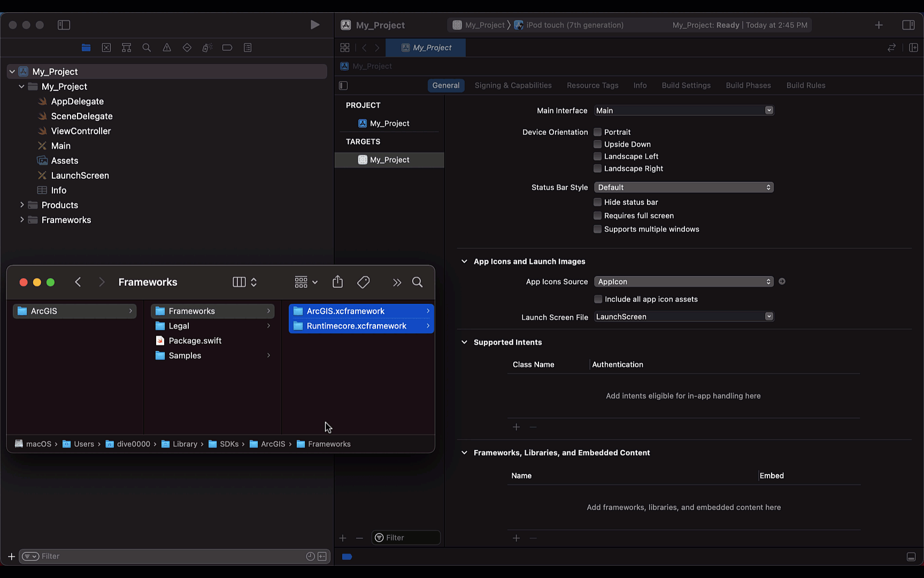Image resolution: width=924 pixels, height=578 pixels.
Task: Open the Status Bar Style dropdown
Action: point(683,187)
